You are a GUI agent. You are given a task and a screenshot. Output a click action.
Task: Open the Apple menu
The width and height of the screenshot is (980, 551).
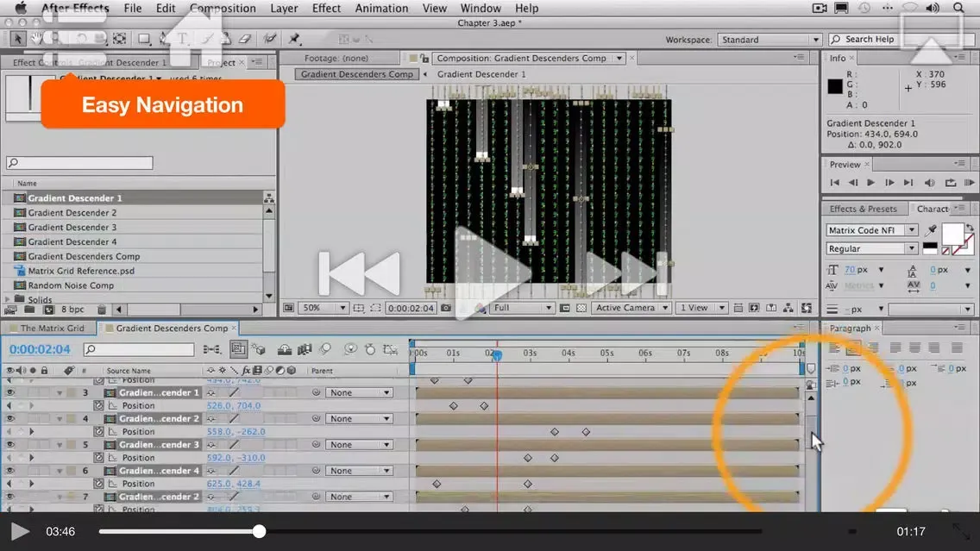pos(21,8)
